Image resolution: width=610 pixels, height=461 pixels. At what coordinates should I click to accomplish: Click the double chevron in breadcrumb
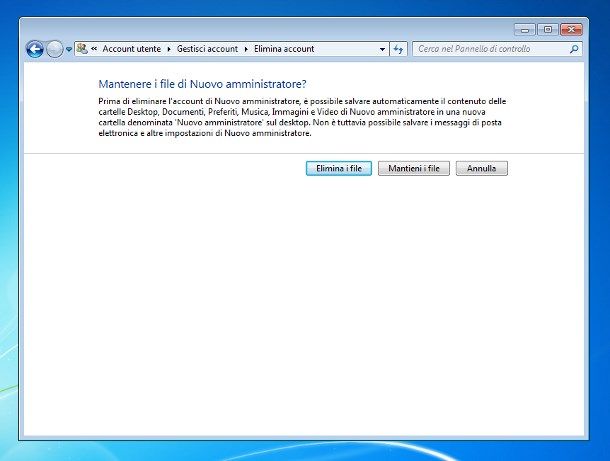[94, 49]
